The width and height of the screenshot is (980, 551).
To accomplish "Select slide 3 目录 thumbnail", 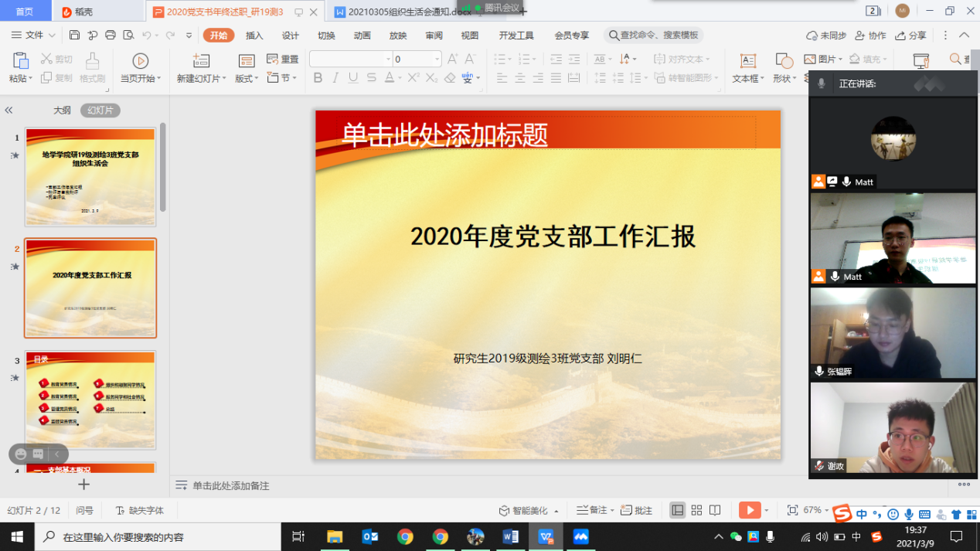I will click(90, 400).
